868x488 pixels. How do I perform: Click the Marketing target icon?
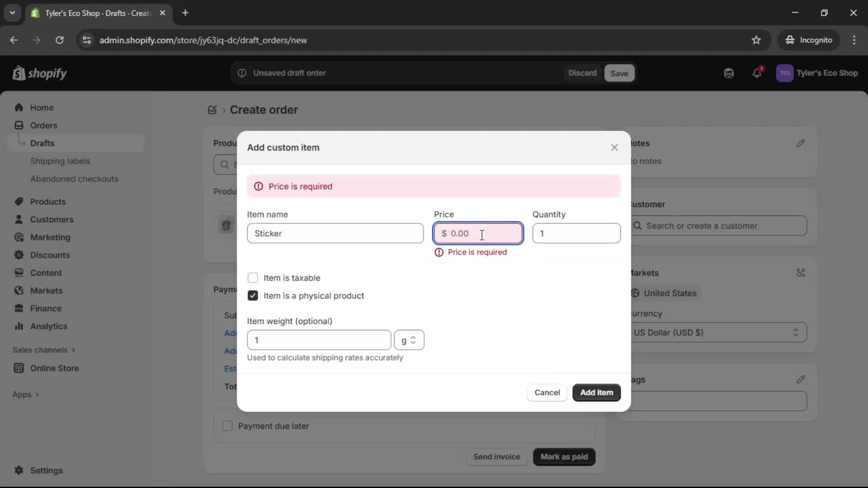(19, 237)
